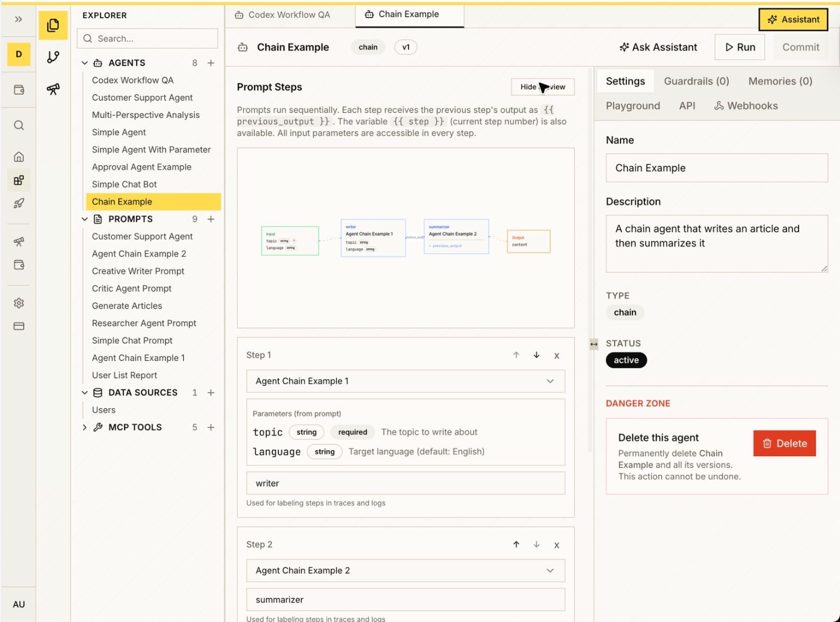Click the yellow Assistant button
840x622 pixels.
click(793, 20)
